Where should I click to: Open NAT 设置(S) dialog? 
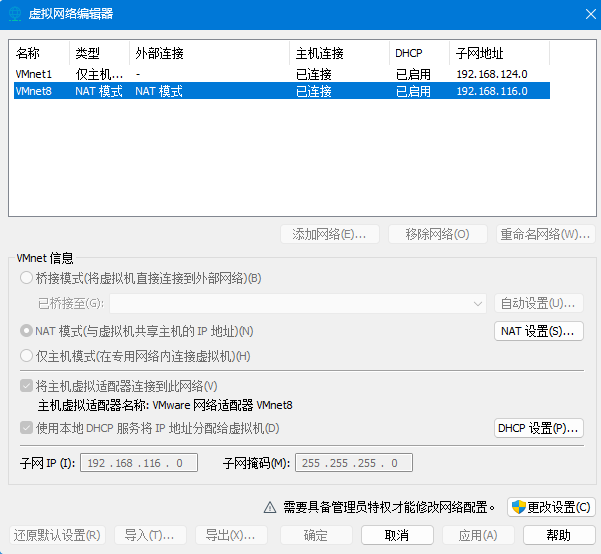tap(539, 331)
